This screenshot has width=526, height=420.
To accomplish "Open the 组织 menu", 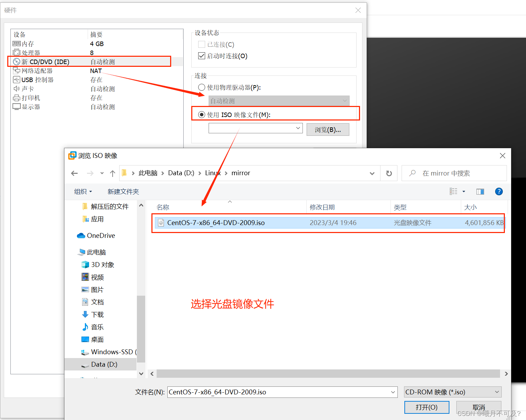I will [x=83, y=191].
